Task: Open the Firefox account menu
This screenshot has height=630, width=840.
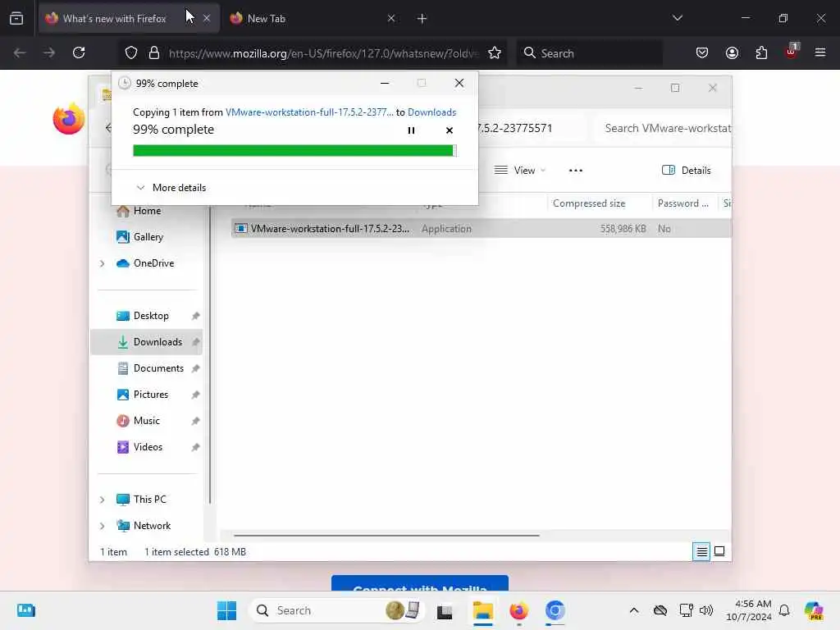Action: coord(732,52)
